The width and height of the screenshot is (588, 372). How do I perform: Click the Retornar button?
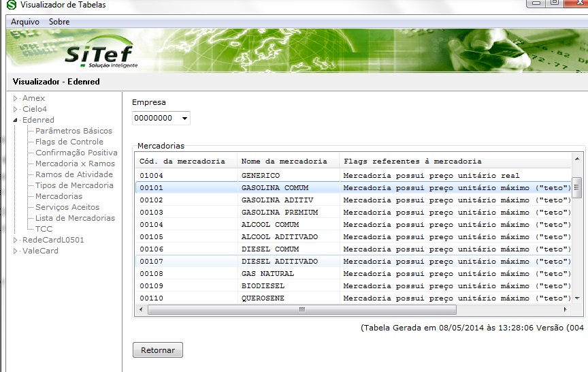click(158, 350)
